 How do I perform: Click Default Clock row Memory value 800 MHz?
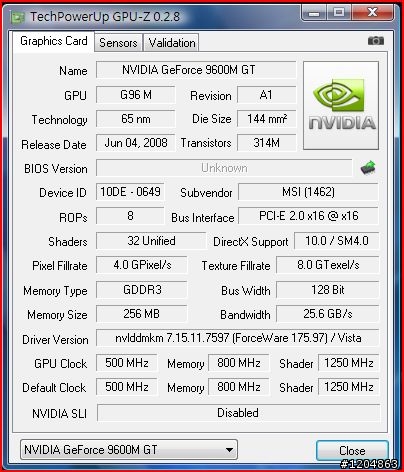click(x=239, y=387)
